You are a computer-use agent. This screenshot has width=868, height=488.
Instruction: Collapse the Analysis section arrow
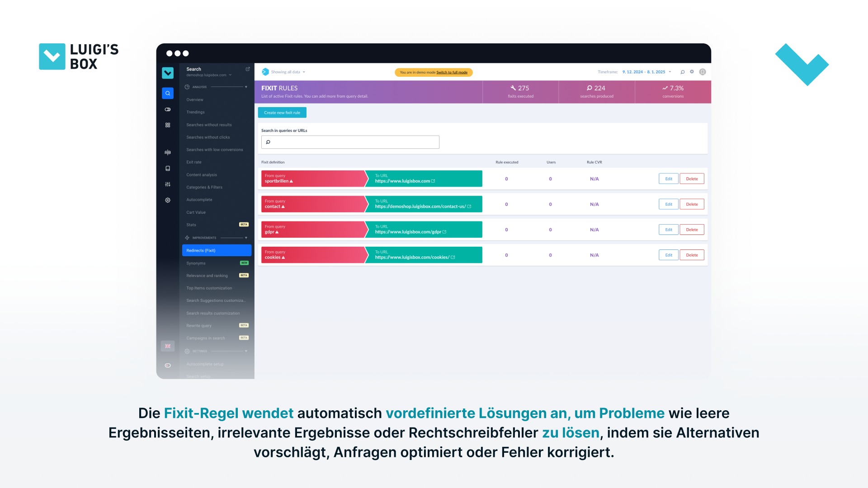(x=246, y=87)
